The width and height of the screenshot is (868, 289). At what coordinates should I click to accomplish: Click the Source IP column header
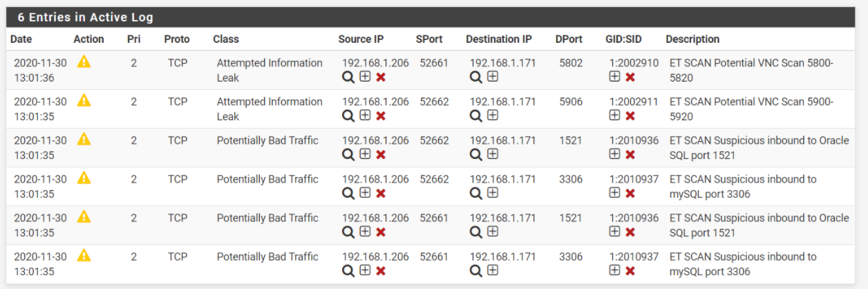pyautogui.click(x=361, y=39)
